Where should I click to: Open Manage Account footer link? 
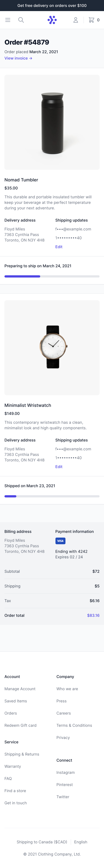click(x=20, y=689)
